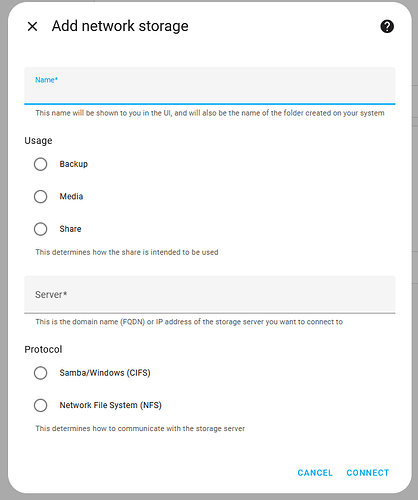Viewport: 418px width, 500px height.
Task: Click the Usage section heading
Action: (38, 141)
